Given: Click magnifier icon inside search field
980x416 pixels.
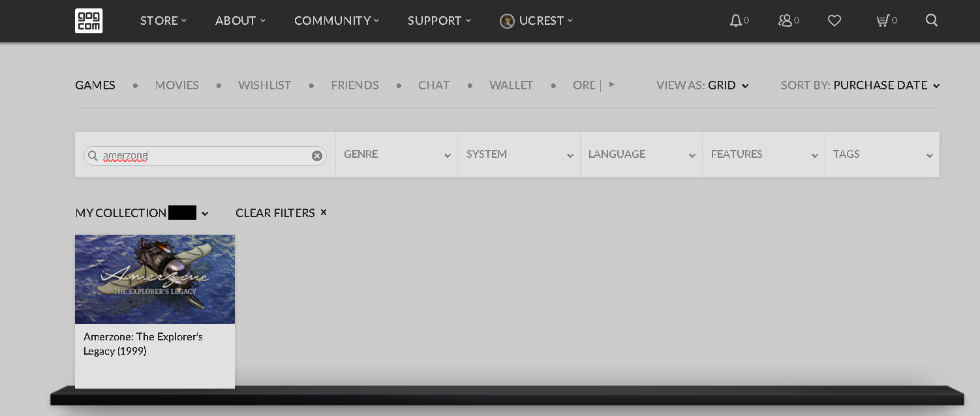Looking at the screenshot, I should (x=93, y=156).
